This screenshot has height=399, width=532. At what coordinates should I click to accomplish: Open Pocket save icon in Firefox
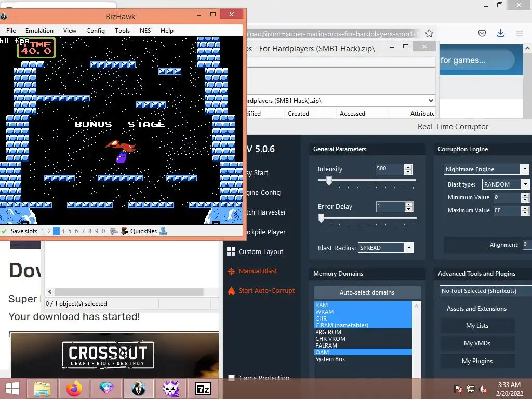[482, 33]
